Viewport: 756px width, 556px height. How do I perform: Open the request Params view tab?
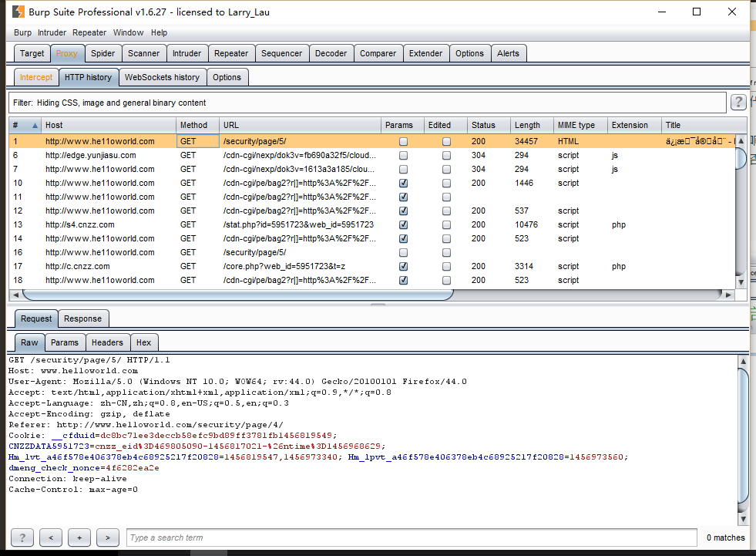(x=65, y=342)
